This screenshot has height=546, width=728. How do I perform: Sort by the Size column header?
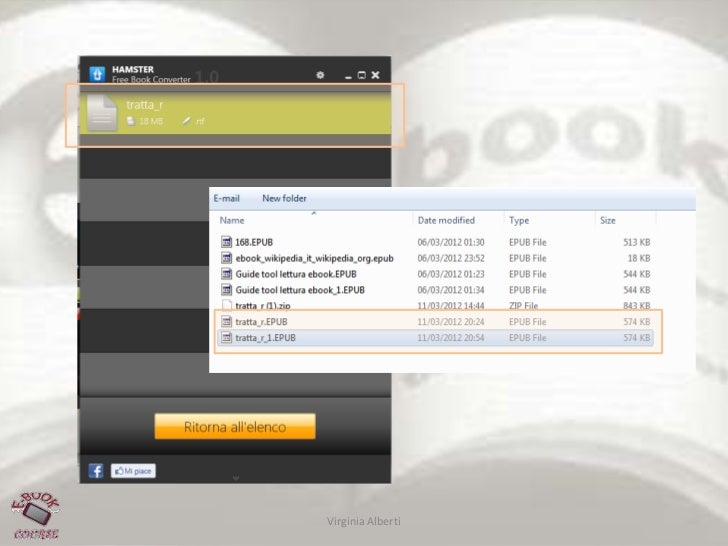(x=607, y=220)
